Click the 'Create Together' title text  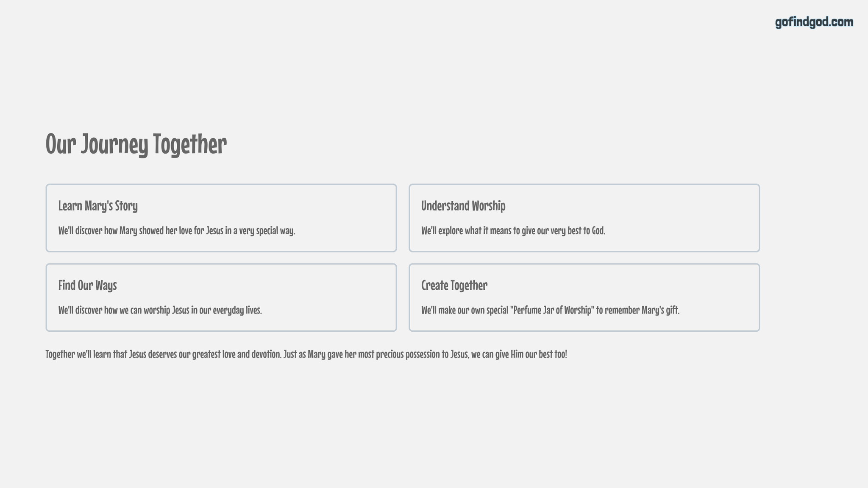pyautogui.click(x=454, y=286)
